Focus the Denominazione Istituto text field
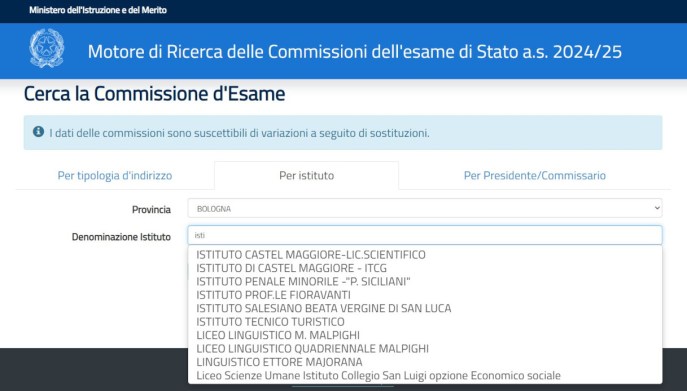This screenshot has height=391, width=687. tap(425, 235)
